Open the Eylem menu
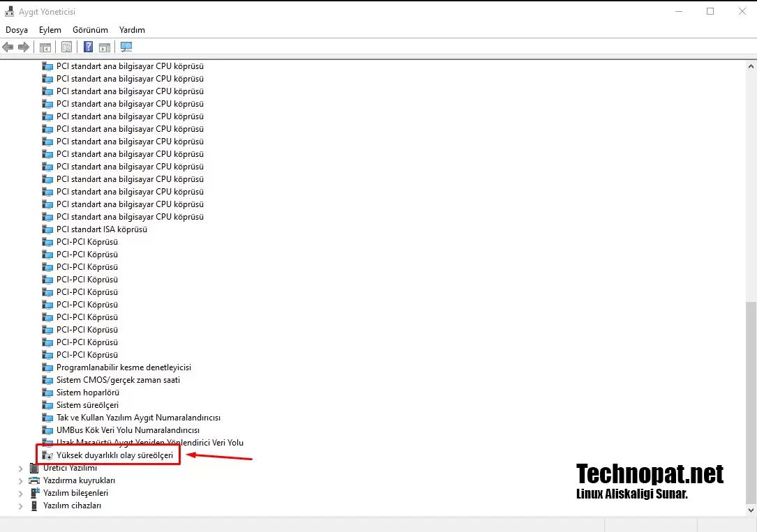This screenshot has width=757, height=532. point(50,30)
